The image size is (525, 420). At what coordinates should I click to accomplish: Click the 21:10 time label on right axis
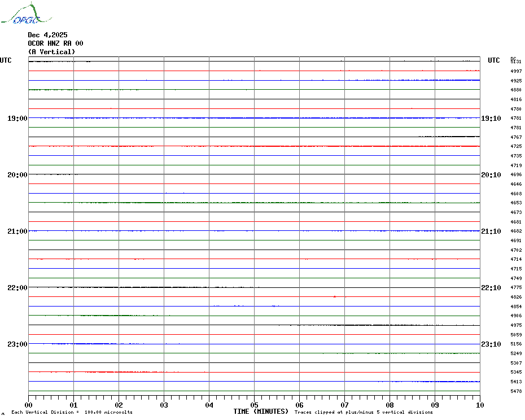pos(491,231)
